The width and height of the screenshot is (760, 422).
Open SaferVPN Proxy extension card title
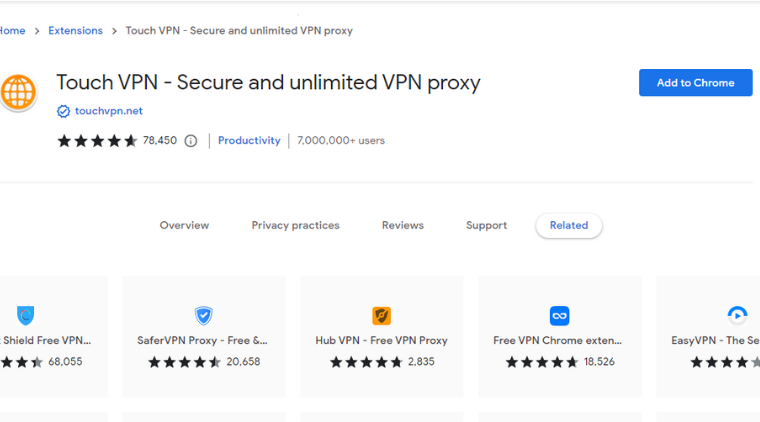(x=202, y=341)
